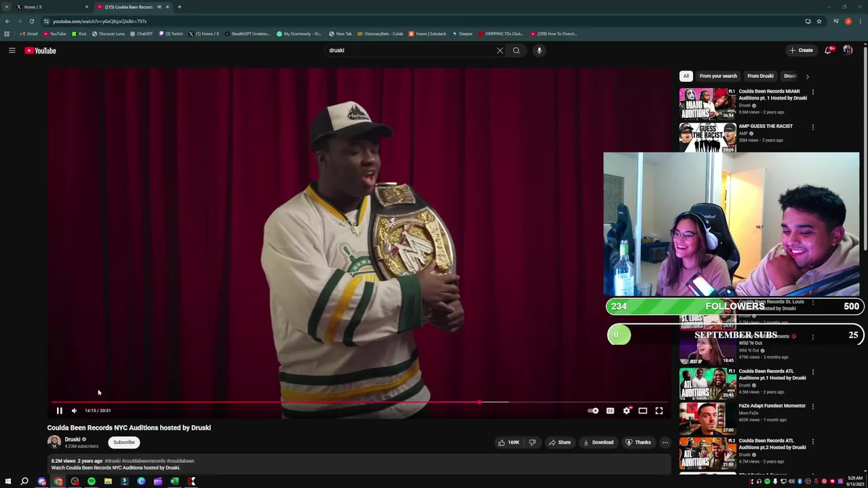The height and width of the screenshot is (488, 868).
Task: Dislike the video
Action: click(x=532, y=443)
